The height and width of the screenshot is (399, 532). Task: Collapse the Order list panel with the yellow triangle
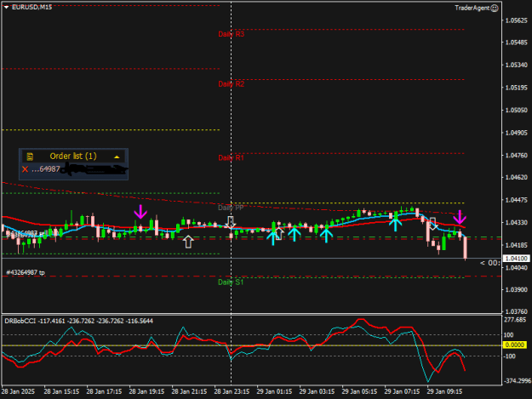pos(117,157)
